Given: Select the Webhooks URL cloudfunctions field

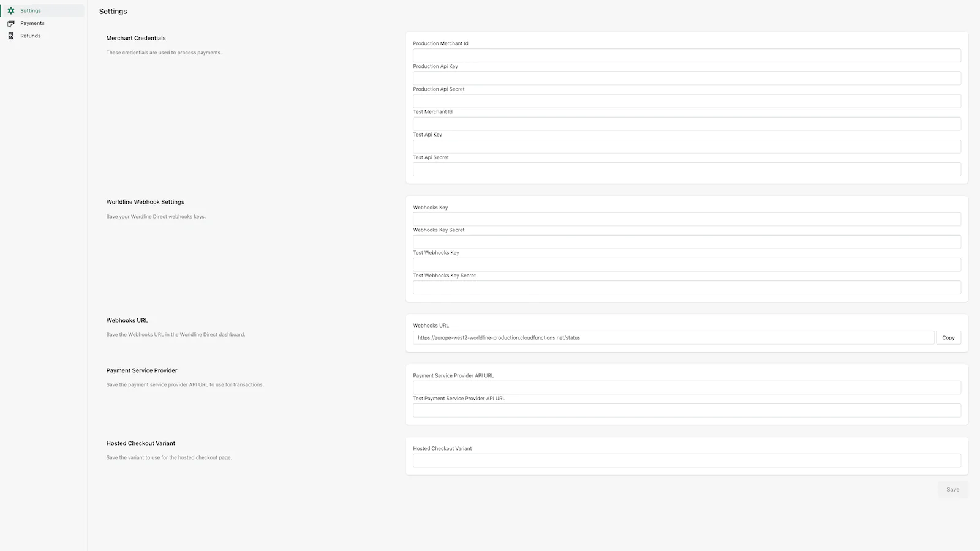Looking at the screenshot, I should (x=674, y=337).
